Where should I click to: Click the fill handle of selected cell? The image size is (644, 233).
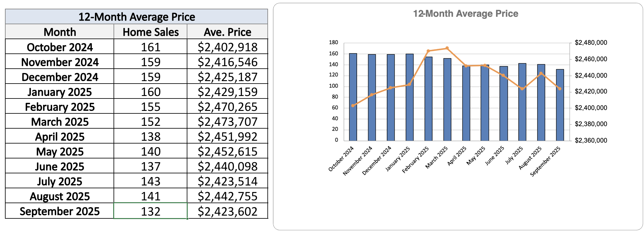point(187,219)
